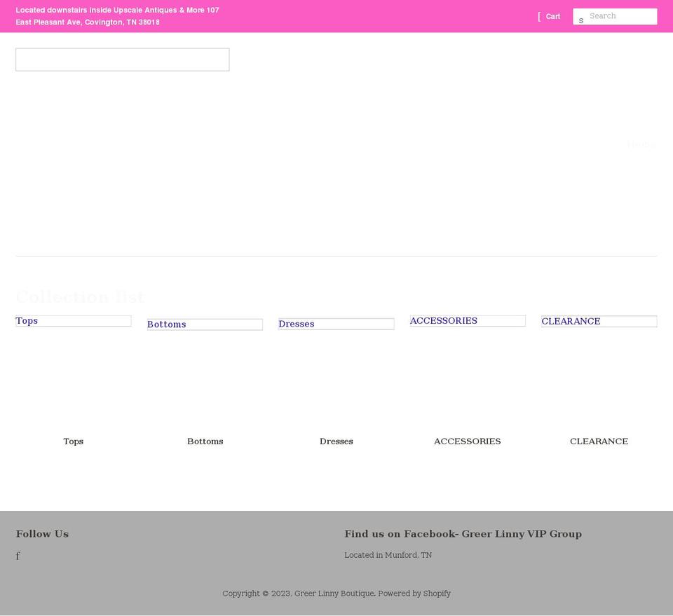
Task: Click the faint Collection list heading
Action: 80,296
